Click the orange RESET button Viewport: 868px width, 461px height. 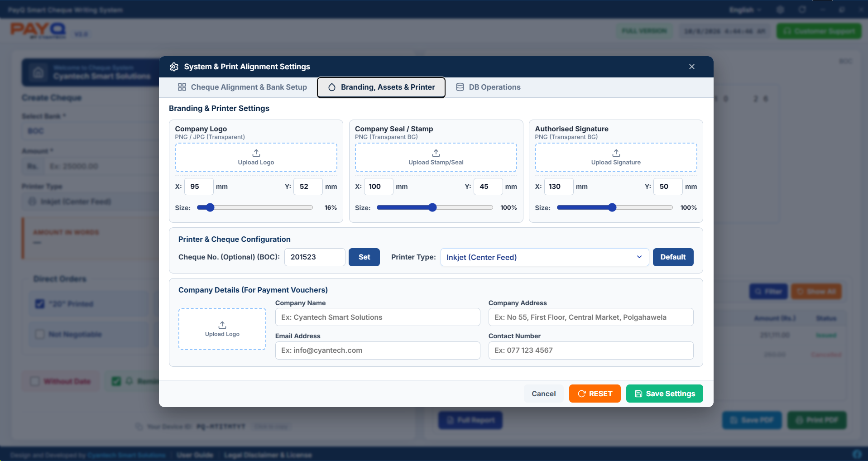point(595,394)
